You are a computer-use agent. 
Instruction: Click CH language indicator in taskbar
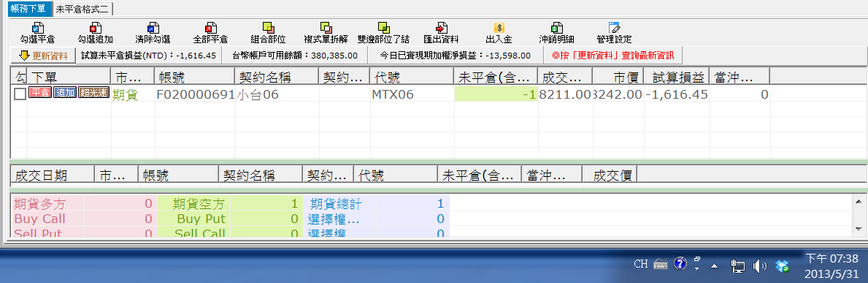[641, 264]
